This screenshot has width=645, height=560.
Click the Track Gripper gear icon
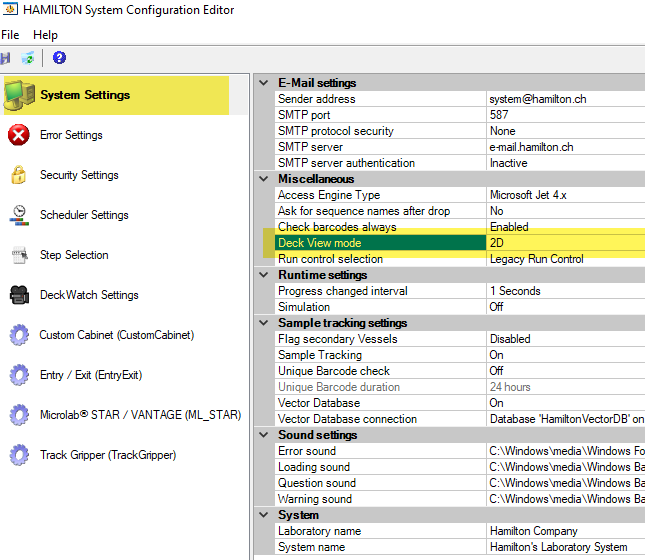pyautogui.click(x=19, y=455)
